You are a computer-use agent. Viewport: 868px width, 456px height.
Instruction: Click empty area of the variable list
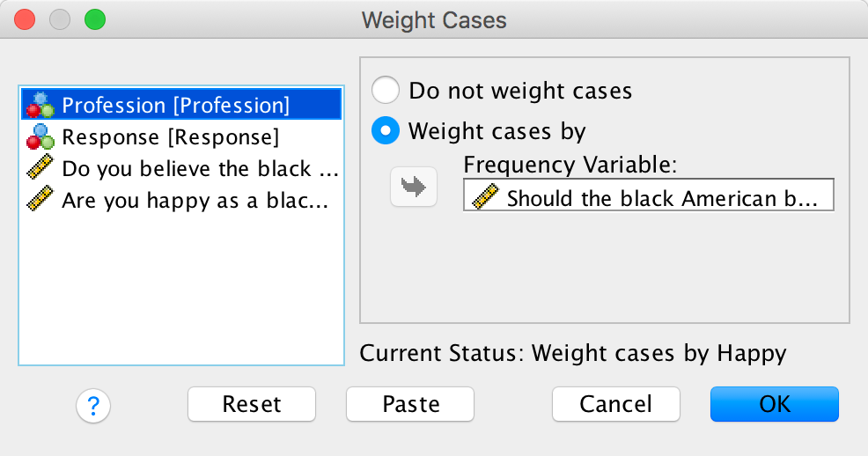(x=180, y=291)
